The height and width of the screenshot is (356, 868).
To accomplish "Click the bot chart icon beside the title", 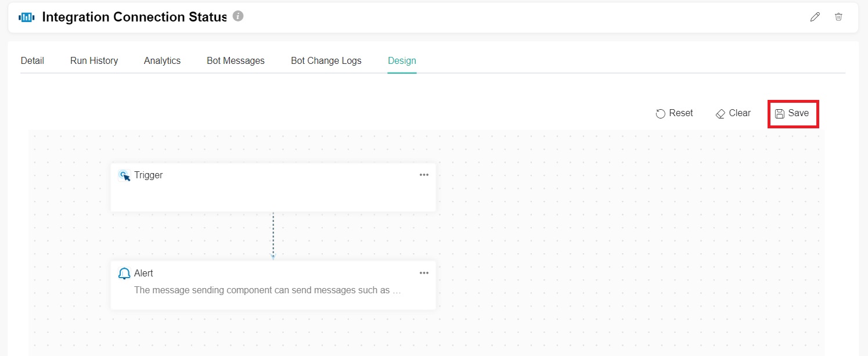I will point(27,17).
